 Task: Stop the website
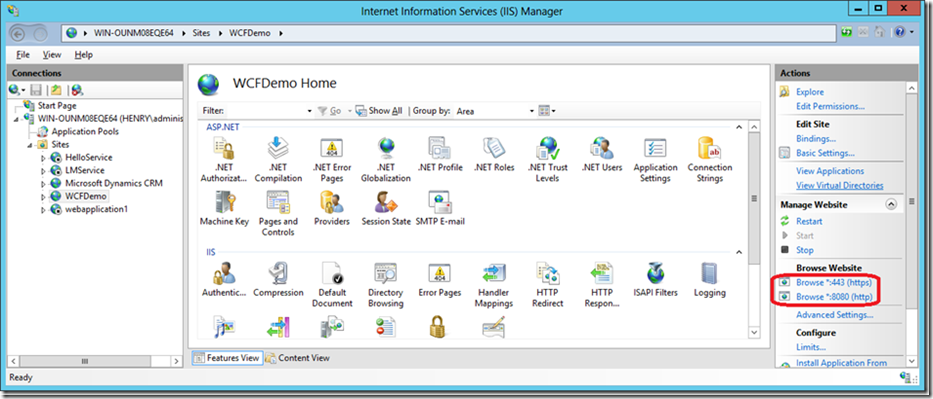[x=804, y=250]
